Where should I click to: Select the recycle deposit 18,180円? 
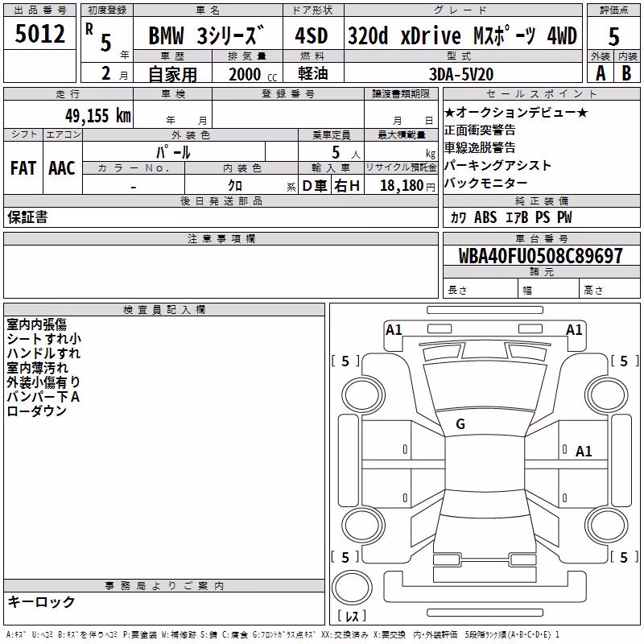(x=407, y=186)
